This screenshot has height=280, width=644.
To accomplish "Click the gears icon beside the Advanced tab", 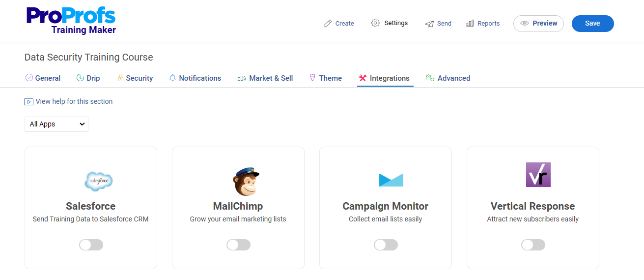I will (430, 78).
